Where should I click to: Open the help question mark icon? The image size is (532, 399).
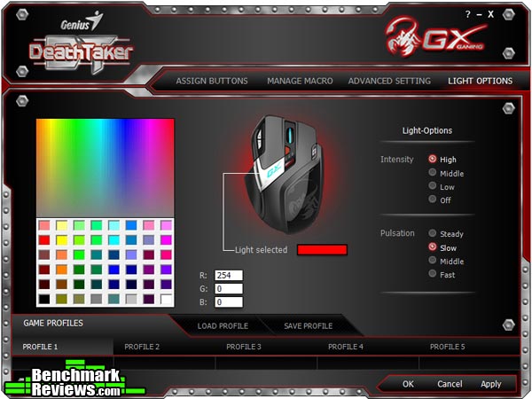pyautogui.click(x=468, y=14)
